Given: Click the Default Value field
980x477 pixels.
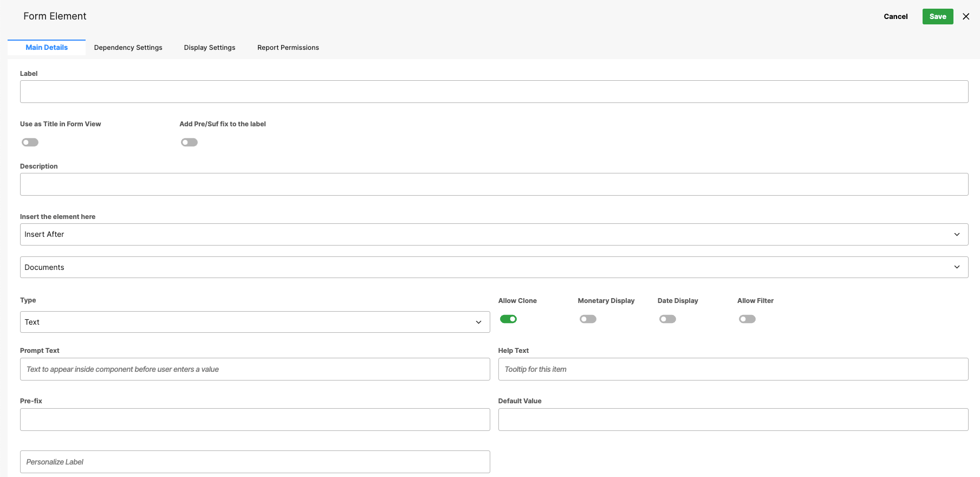Looking at the screenshot, I should click(x=734, y=420).
